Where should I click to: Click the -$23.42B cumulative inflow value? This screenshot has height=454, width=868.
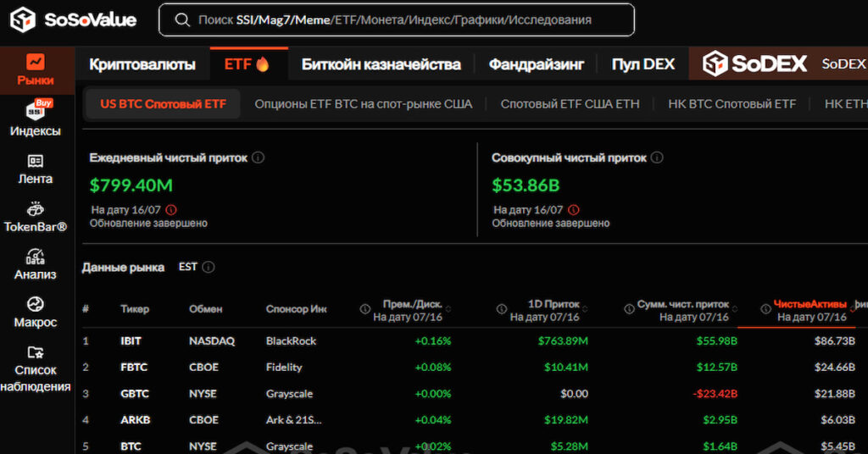point(715,394)
